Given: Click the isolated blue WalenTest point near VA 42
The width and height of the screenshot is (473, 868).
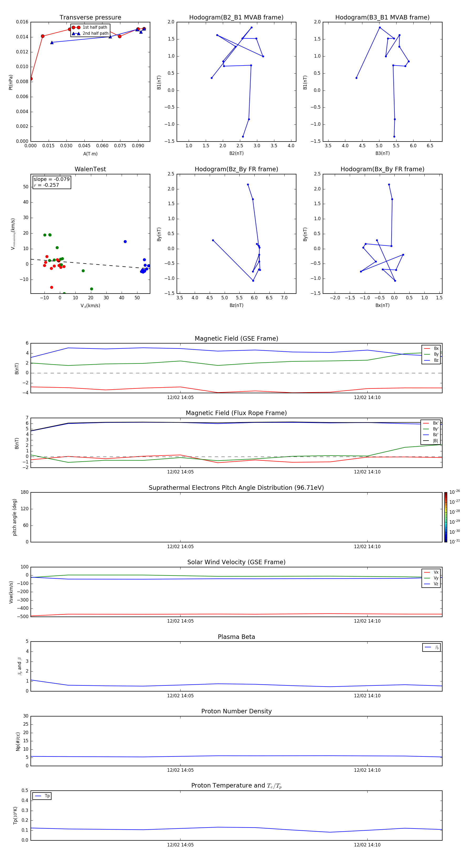Looking at the screenshot, I should pos(125,242).
